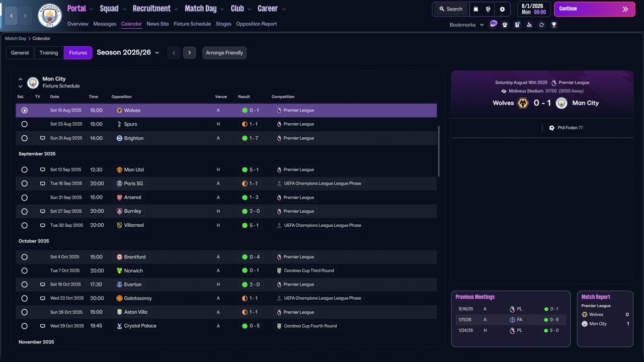Go forward with the right history arrow

[25, 16]
